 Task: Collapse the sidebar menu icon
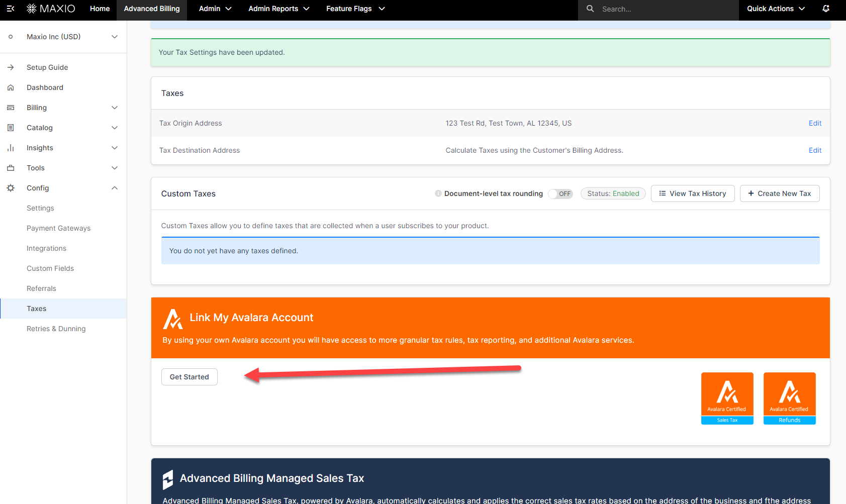tap(10, 9)
